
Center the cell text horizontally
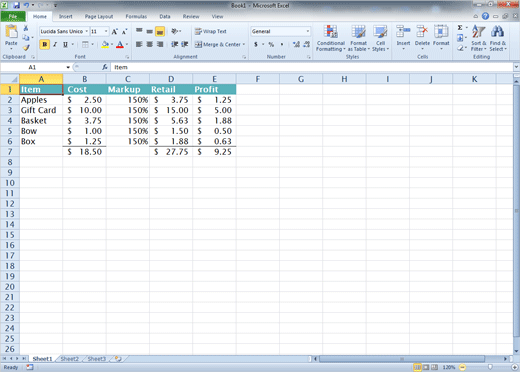click(150, 44)
